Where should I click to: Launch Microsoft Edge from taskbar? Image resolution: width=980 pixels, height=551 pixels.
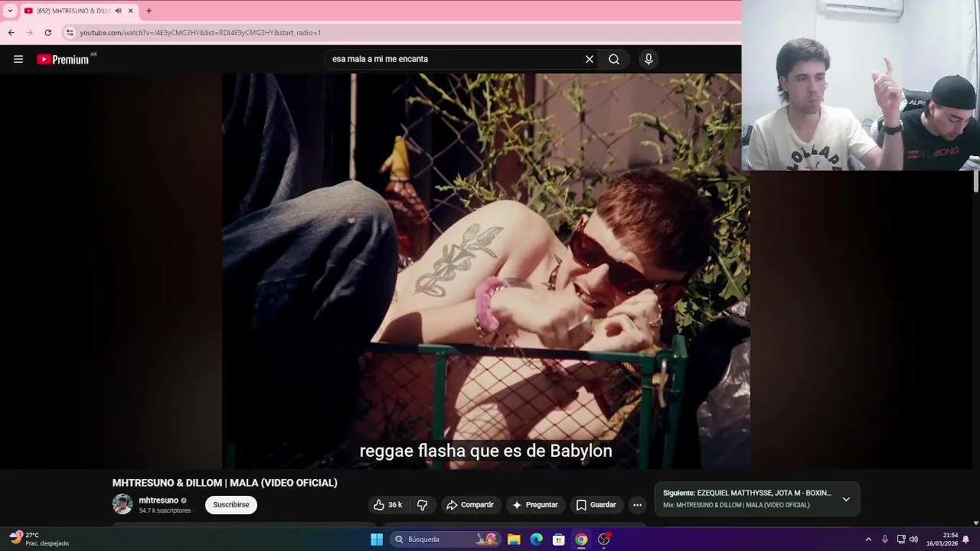point(537,540)
